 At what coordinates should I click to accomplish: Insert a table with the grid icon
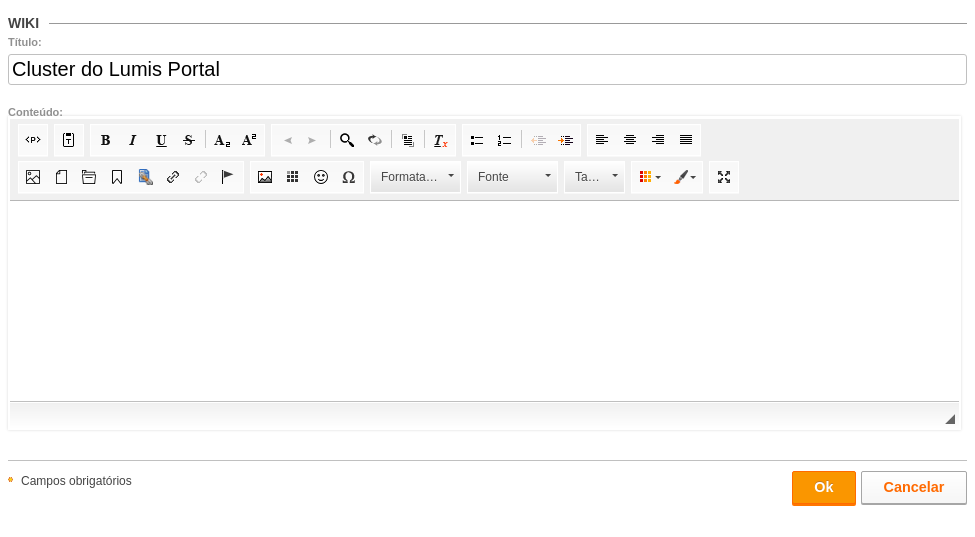coord(293,177)
